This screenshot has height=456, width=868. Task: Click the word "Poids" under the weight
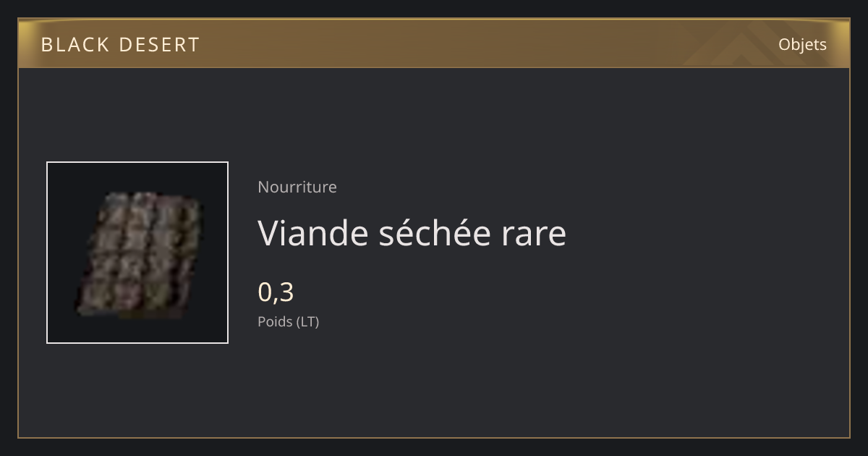tap(273, 321)
